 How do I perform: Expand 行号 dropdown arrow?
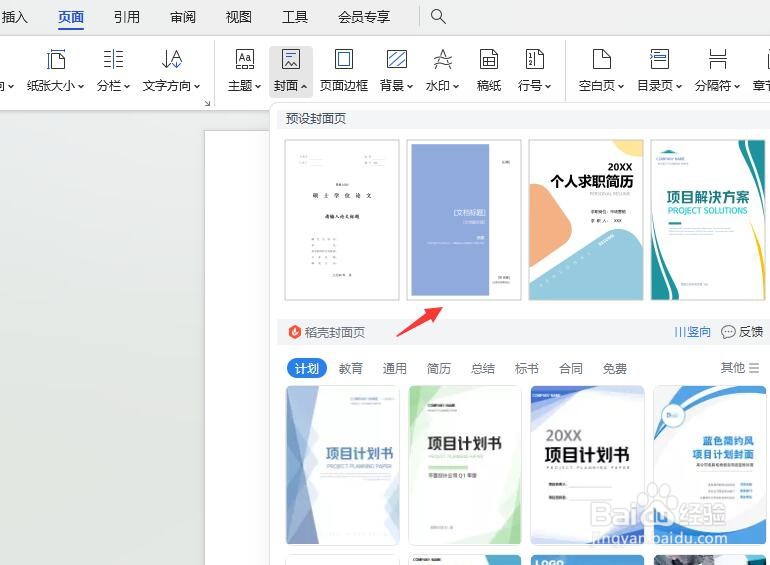click(x=548, y=86)
